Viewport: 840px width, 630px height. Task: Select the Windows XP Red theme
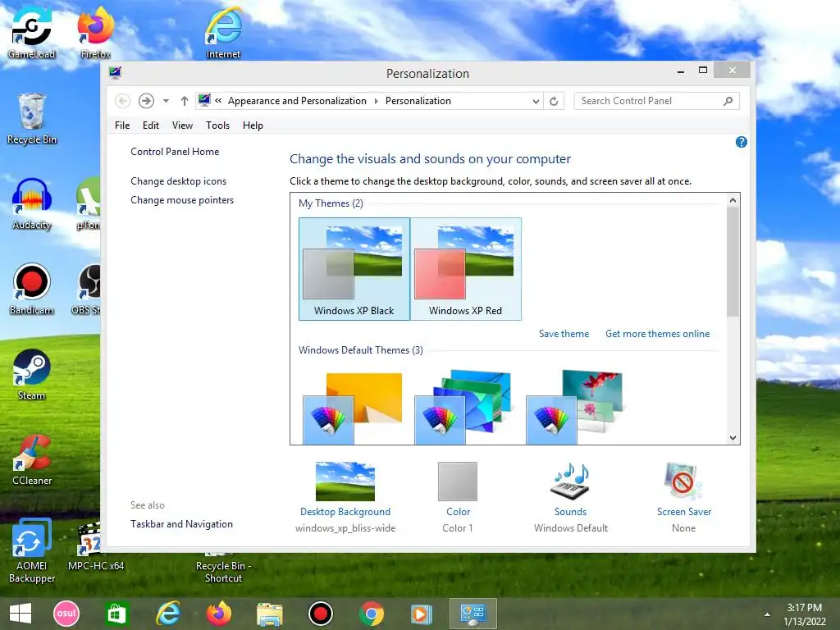click(466, 269)
